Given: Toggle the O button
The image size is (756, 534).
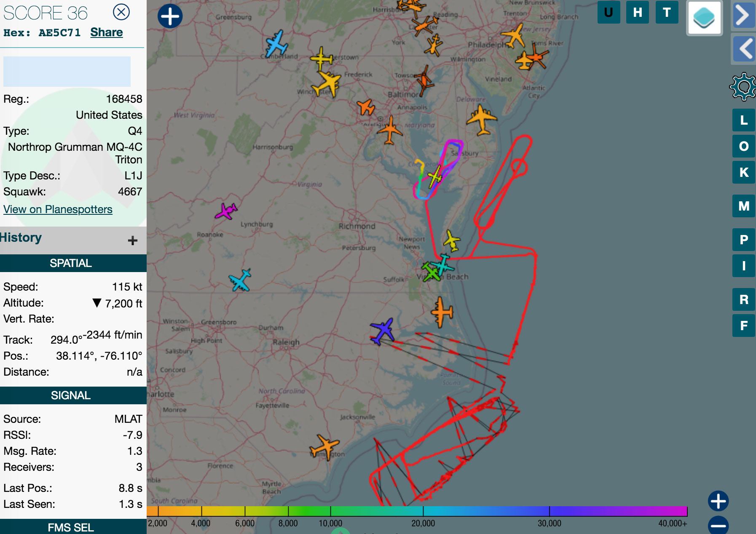Looking at the screenshot, I should click(744, 146).
